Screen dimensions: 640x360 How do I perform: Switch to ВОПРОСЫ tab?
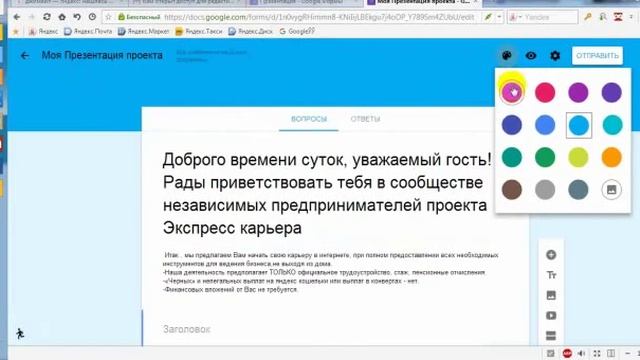pyautogui.click(x=309, y=119)
